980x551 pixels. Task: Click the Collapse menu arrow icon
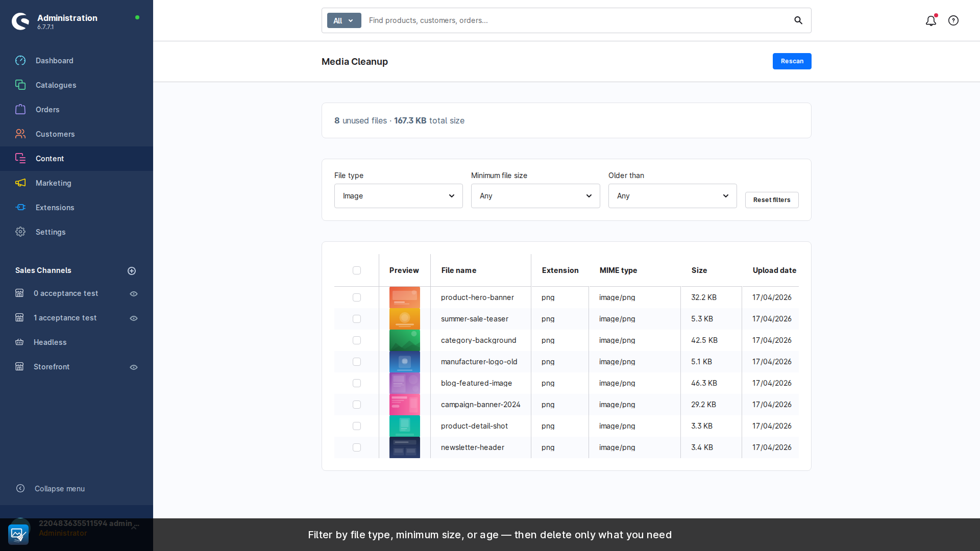[x=20, y=489]
